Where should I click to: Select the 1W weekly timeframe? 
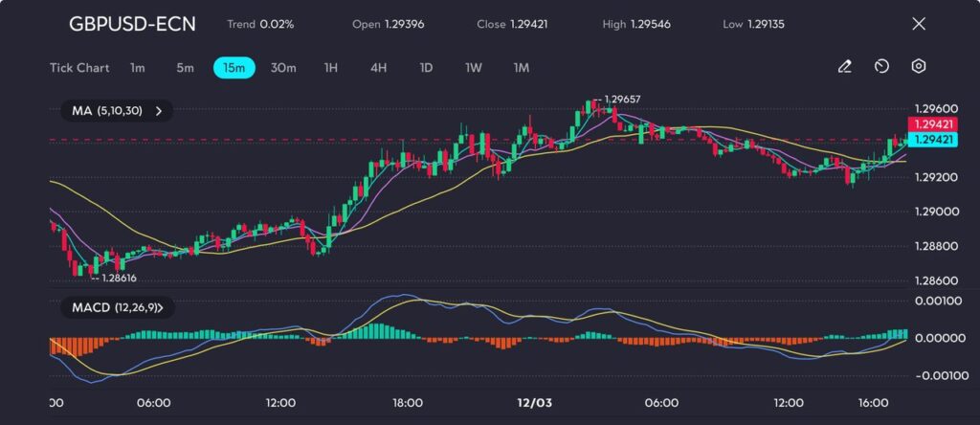coord(474,68)
